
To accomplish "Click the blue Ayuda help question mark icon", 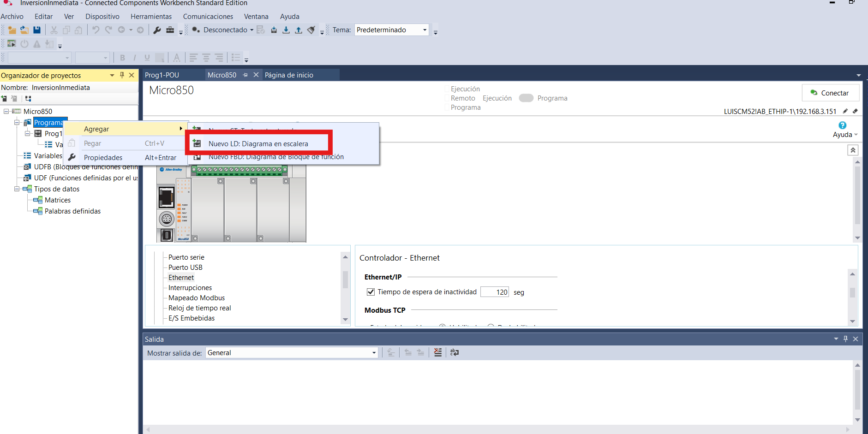I will point(842,125).
